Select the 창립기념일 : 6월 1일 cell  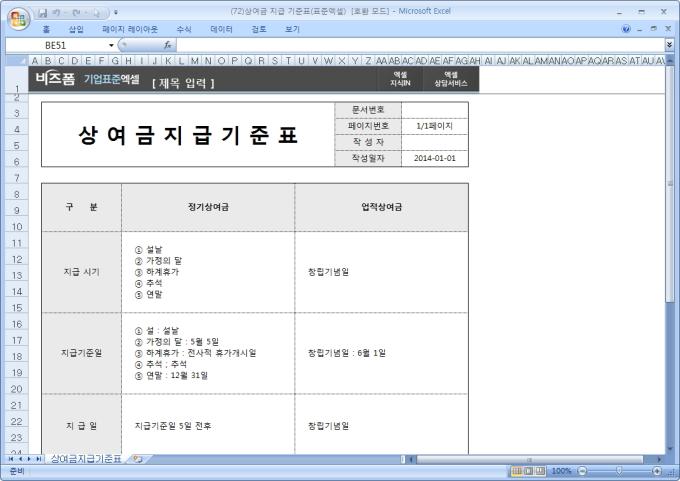pos(382,353)
